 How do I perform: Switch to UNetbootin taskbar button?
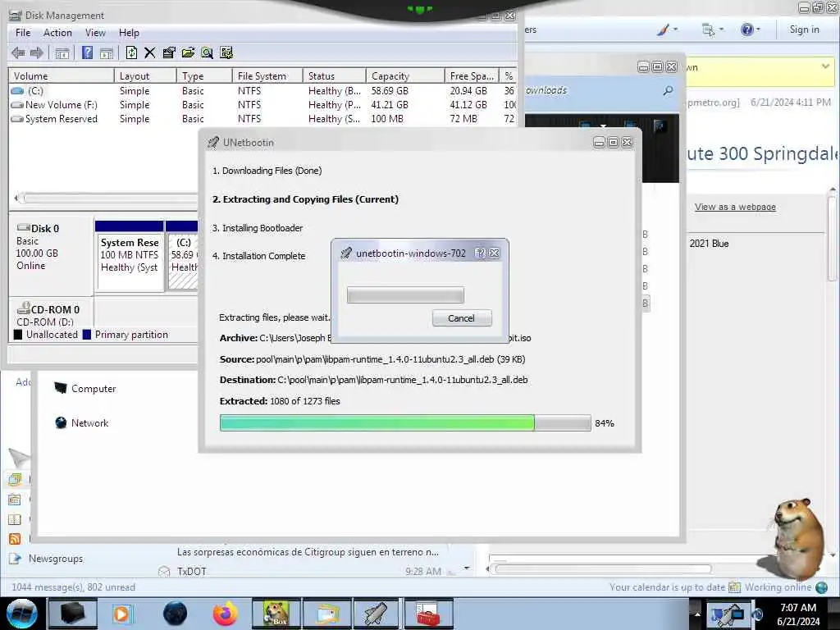[377, 614]
